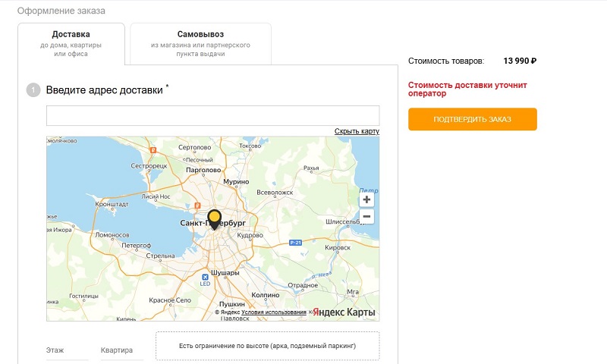Select the orange road badge near Сертолово
The height and width of the screenshot is (364, 607).
click(153, 150)
